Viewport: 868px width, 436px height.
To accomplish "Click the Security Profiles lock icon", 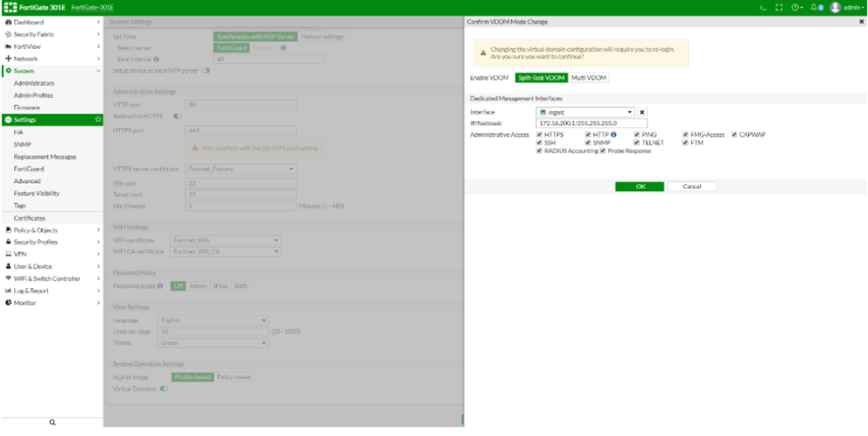I will (8, 243).
